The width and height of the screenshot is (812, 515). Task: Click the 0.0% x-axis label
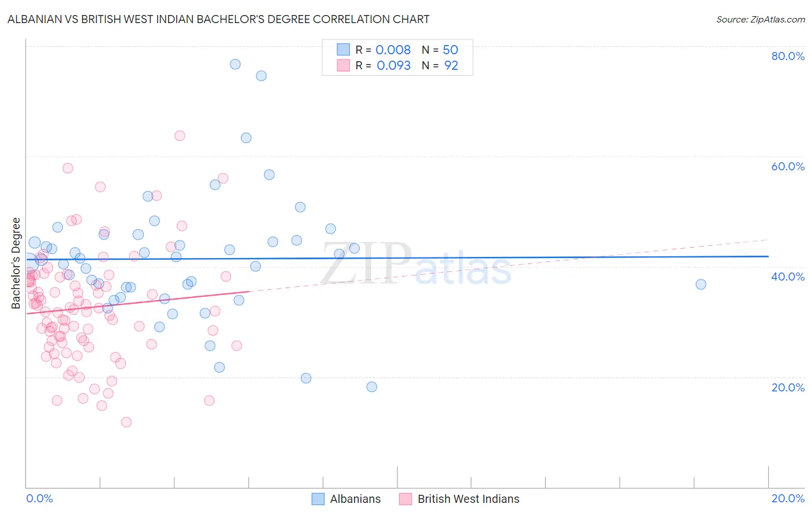coord(39,498)
